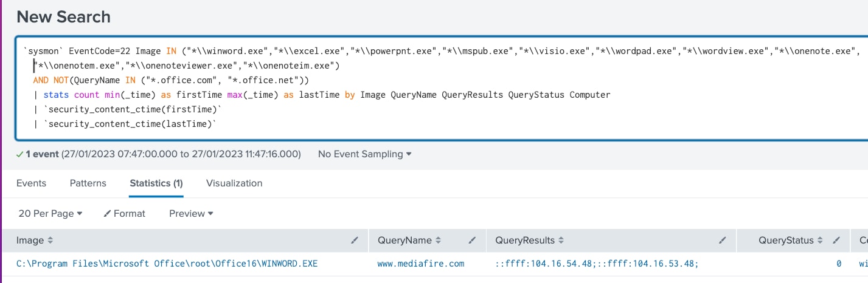Viewport: 868px width, 283px height.
Task: Sort by the QueryResults column
Action: pos(529,240)
